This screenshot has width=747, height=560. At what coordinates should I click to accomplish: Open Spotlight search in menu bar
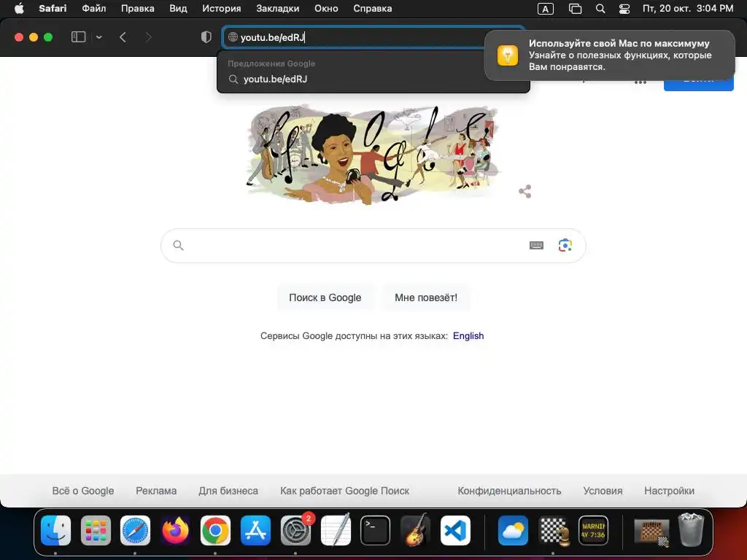point(600,9)
